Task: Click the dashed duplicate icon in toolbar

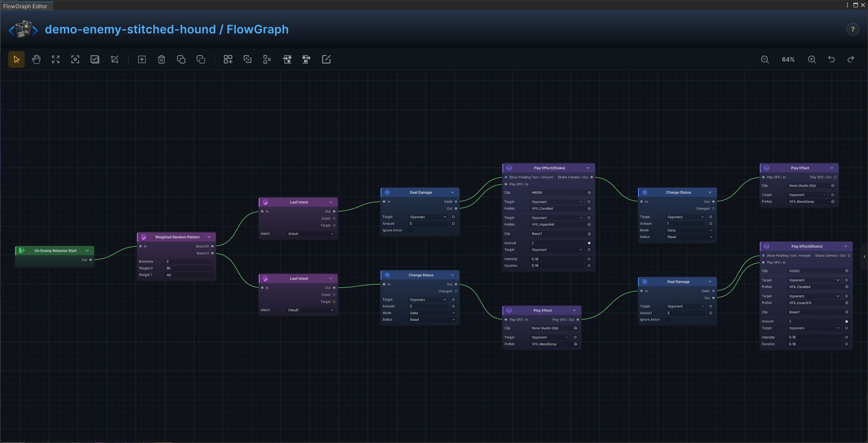Action: pyautogui.click(x=201, y=59)
